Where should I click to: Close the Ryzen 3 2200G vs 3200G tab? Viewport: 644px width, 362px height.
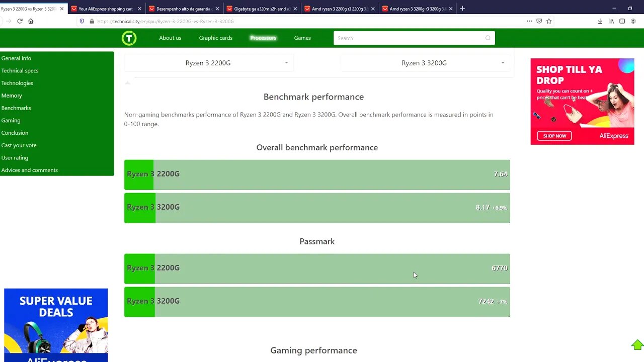pos(62,9)
